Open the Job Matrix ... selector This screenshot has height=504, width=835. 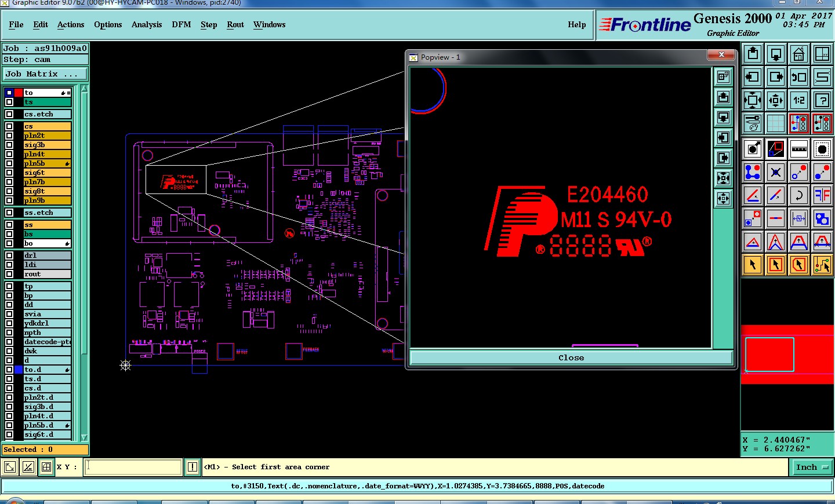tap(45, 74)
